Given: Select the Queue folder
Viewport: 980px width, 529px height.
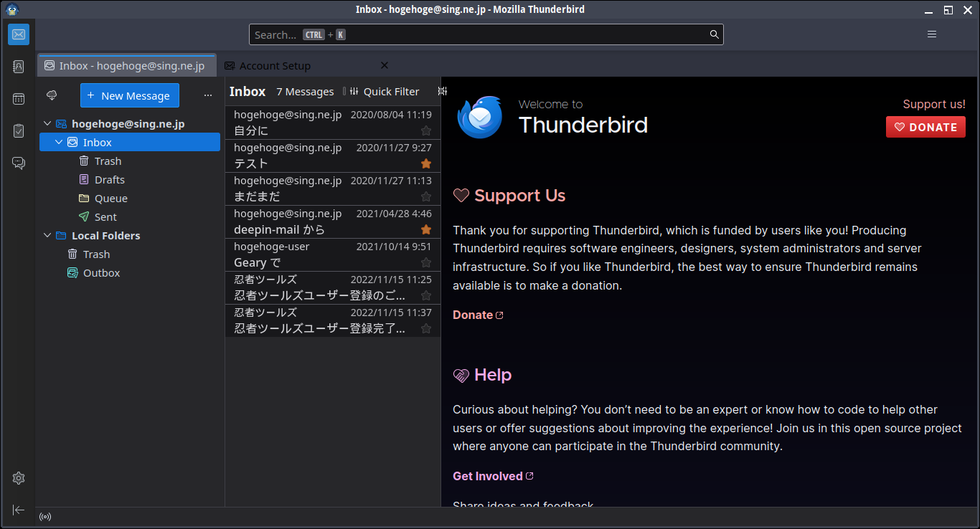Looking at the screenshot, I should pos(130,199).
